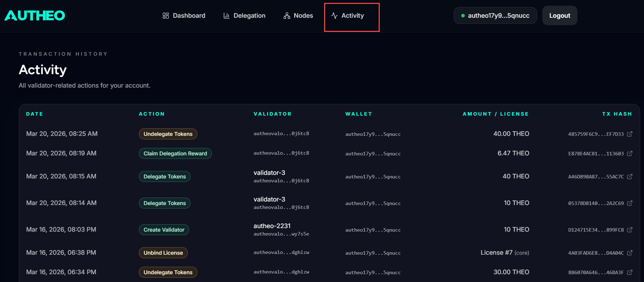This screenshot has width=644, height=282.
Task: Click the Unbind License badge
Action: coord(163,253)
